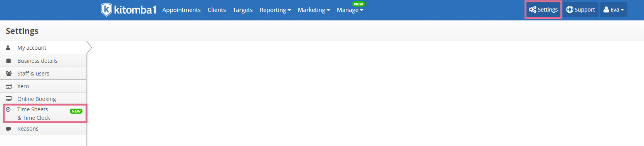Click the Time Sheets clock icon

[8, 109]
